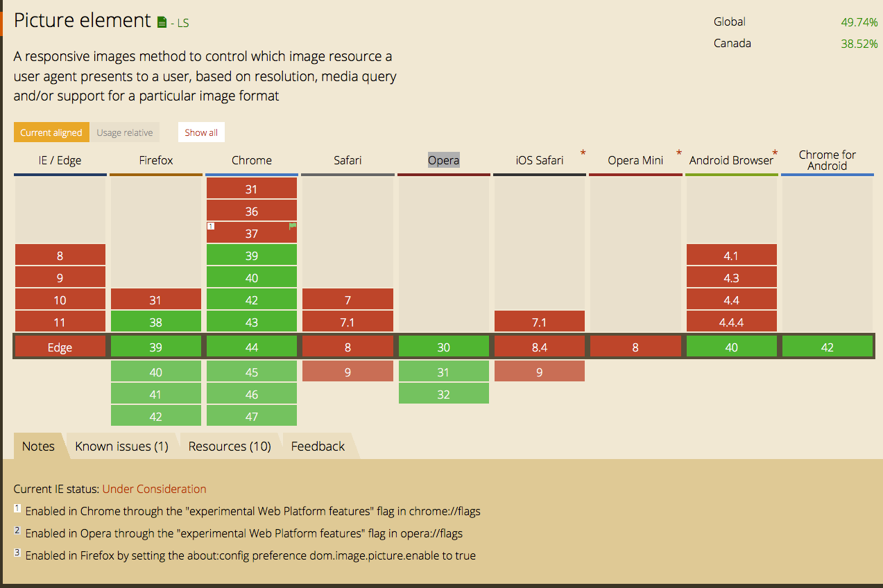Click the Safari column header
Screen dimensions: 883x588
coord(348,160)
